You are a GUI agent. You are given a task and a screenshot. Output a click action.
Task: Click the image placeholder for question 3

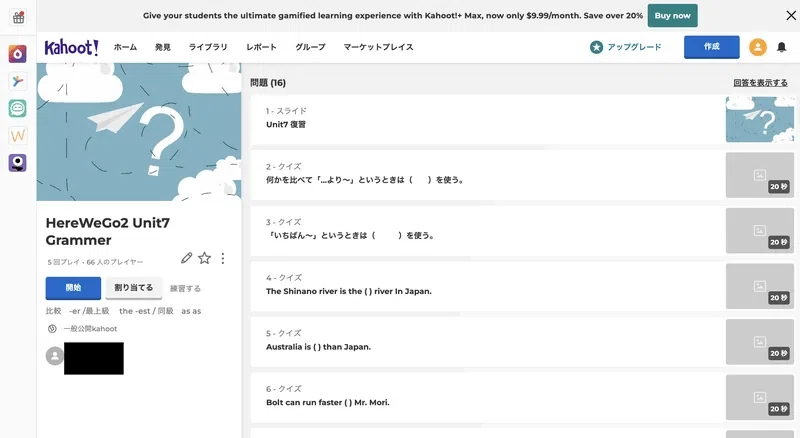click(760, 231)
